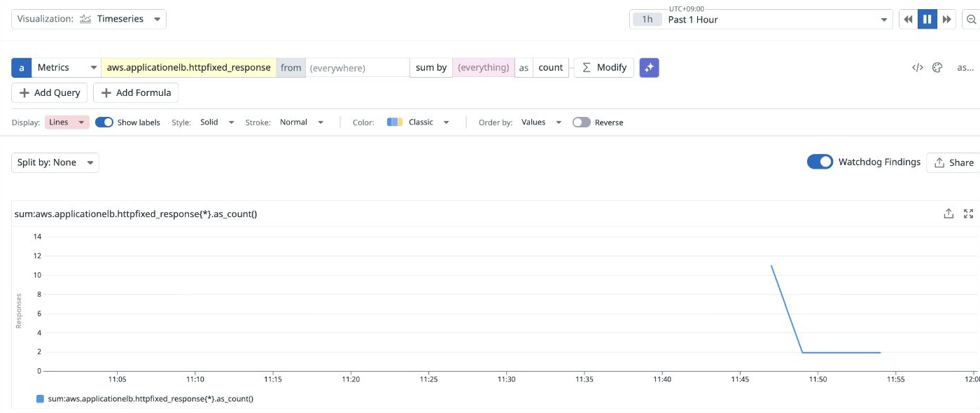Open the Display Lines dropdown
Viewport: 980px width, 413px height.
coord(67,122)
